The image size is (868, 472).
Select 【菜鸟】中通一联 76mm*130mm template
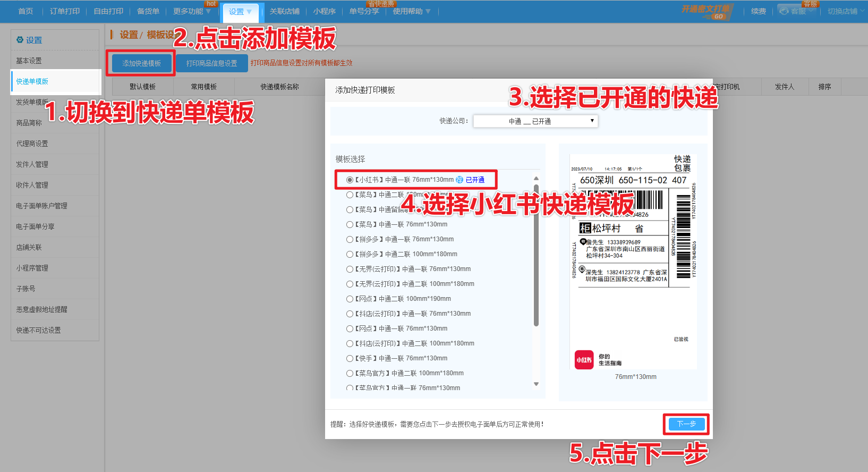(350, 224)
